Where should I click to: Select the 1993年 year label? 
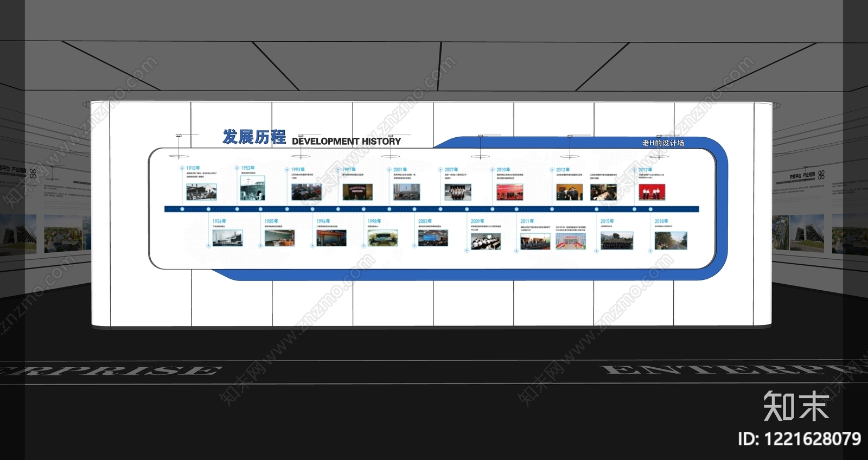(x=298, y=170)
